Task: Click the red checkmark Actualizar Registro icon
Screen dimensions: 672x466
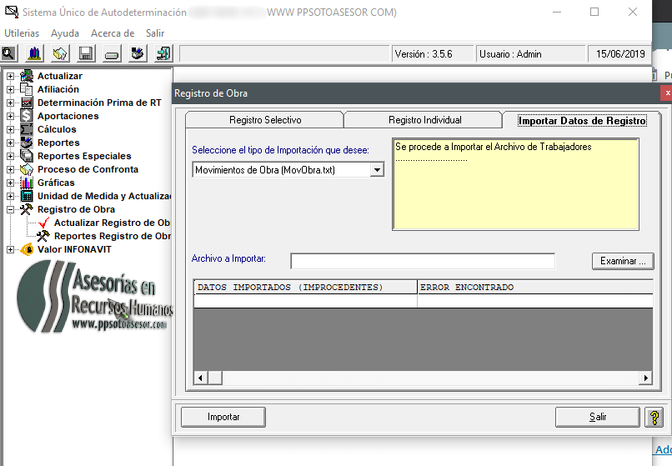Action: coord(44,222)
